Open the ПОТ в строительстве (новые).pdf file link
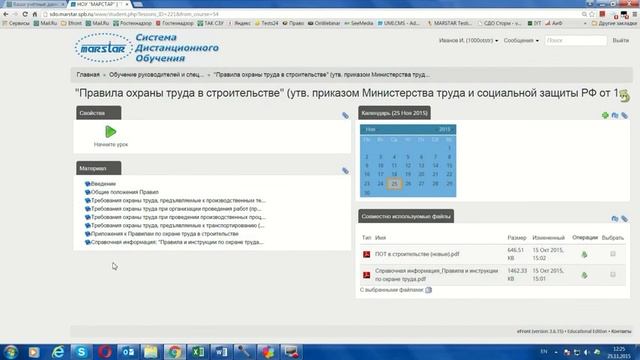This screenshot has height=360, width=640. click(x=417, y=254)
